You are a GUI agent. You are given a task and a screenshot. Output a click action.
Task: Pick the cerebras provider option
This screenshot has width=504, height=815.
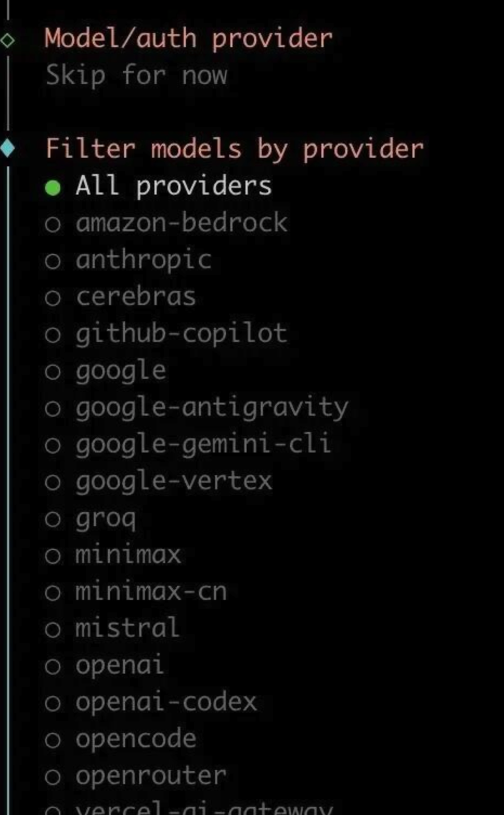pyautogui.click(x=135, y=297)
